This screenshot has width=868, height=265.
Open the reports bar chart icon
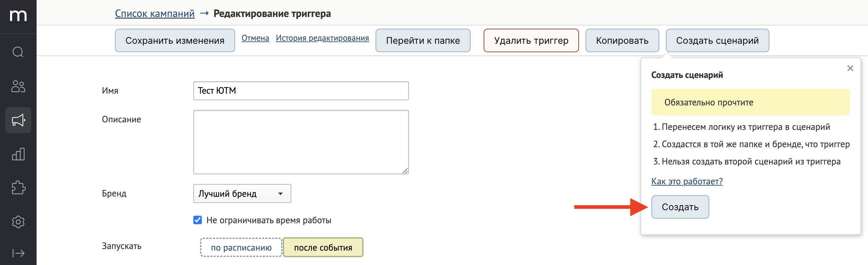point(18,154)
